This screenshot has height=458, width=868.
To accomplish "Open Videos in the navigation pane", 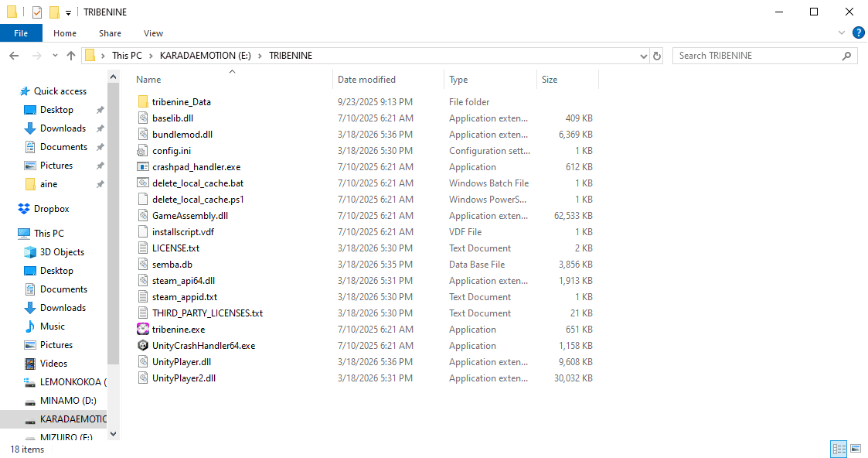I will (53, 364).
